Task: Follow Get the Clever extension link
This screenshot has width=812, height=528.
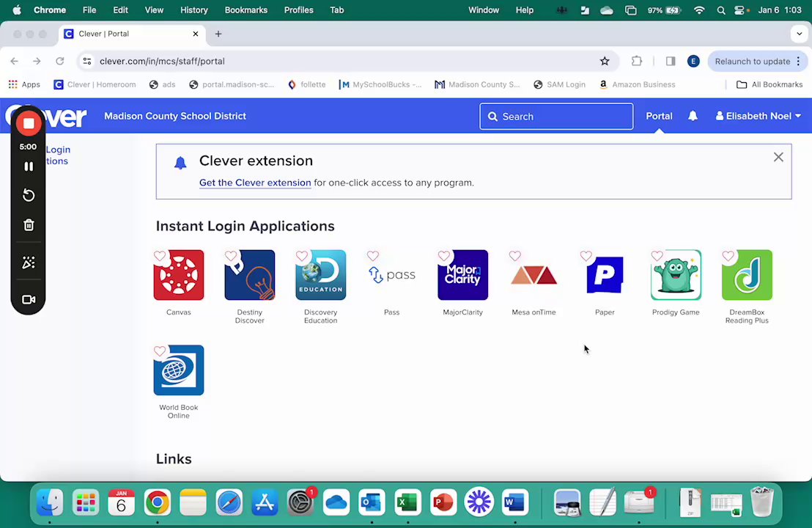Action: 255,183
